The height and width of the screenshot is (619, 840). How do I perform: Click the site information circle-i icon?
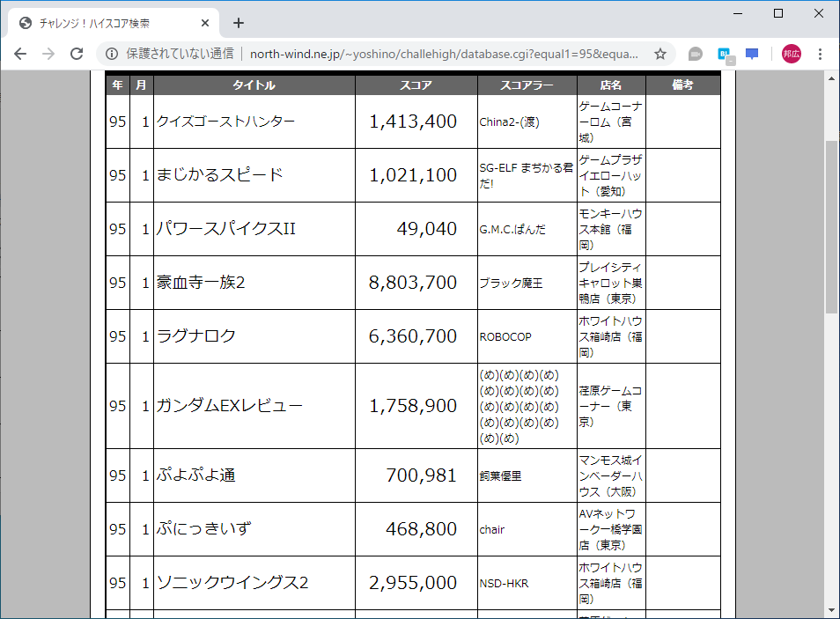[x=110, y=54]
